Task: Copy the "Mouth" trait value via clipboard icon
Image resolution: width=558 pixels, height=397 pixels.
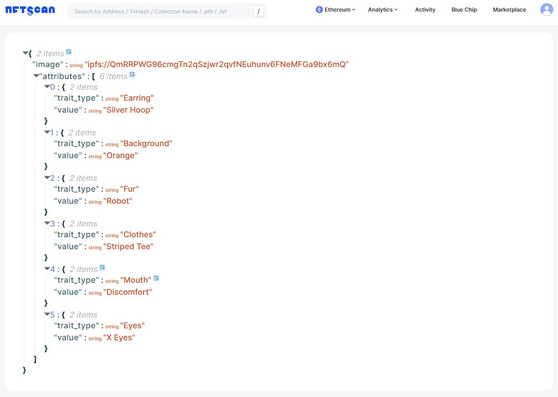Action: 156,279
